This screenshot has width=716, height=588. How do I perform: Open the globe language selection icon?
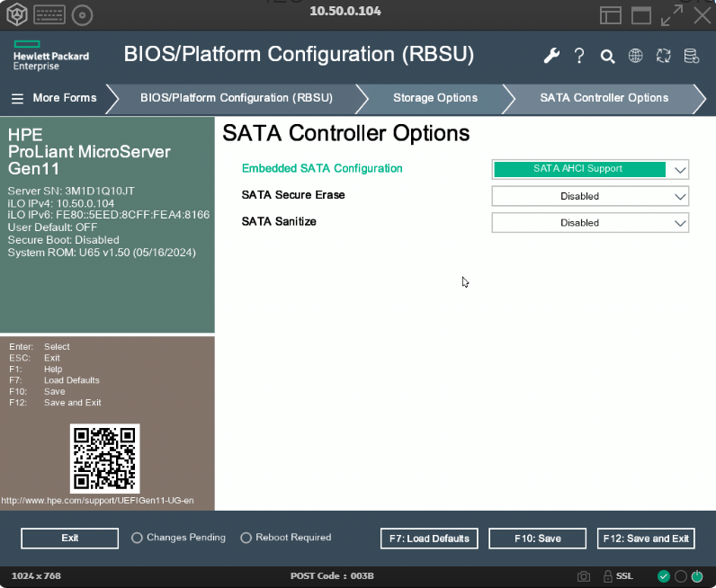pyautogui.click(x=635, y=56)
